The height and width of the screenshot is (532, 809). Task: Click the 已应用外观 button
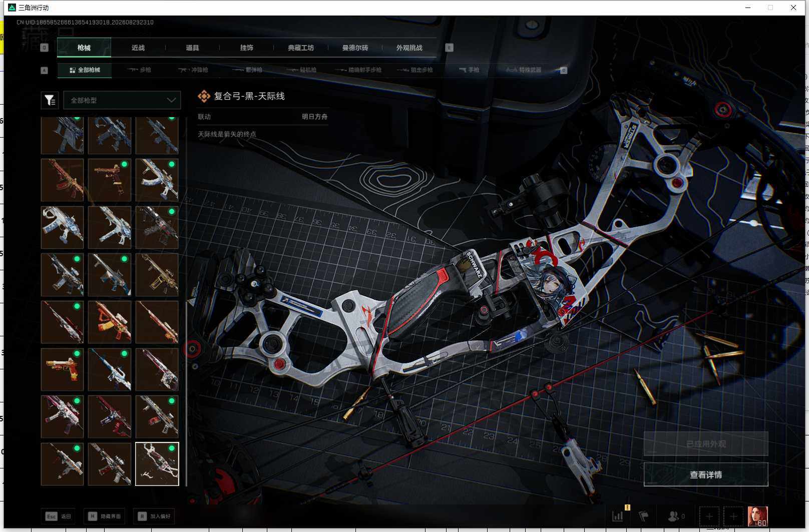point(706,444)
